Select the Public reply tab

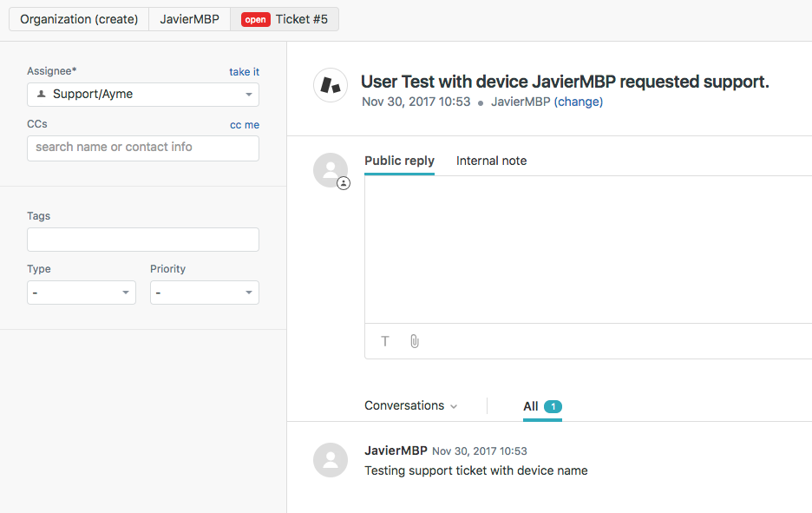pos(399,161)
